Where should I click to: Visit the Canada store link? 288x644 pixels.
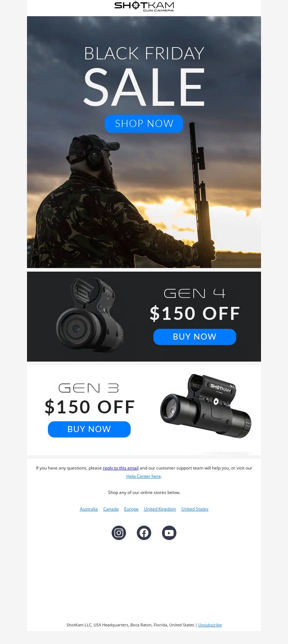tap(111, 509)
